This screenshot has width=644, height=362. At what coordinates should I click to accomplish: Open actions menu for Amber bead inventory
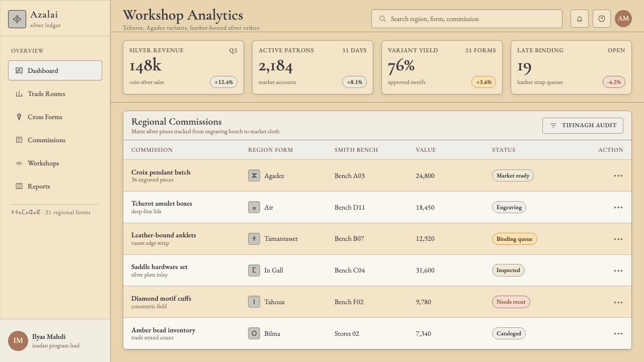pos(618,334)
